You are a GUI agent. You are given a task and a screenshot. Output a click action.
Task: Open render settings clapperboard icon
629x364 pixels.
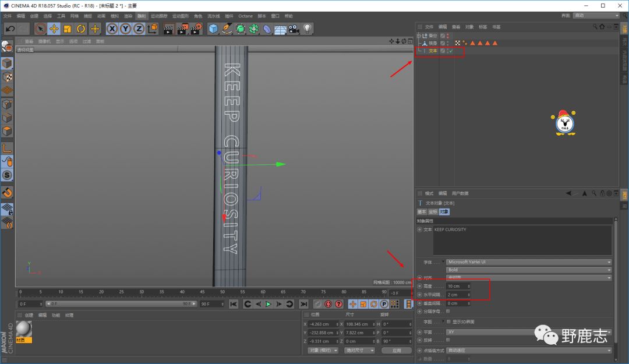(x=196, y=29)
